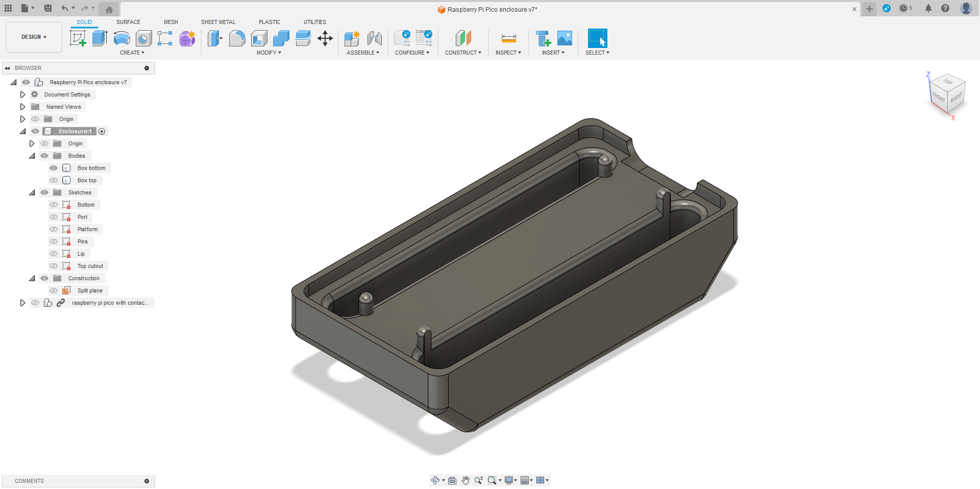Unhide the Platform sketch
Screen dimensions: 980x489
(54, 229)
